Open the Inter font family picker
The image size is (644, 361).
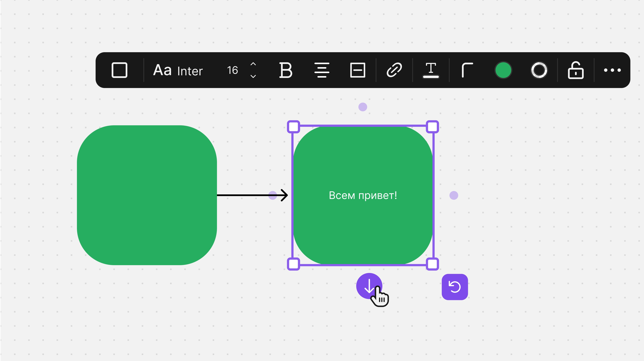[178, 70]
